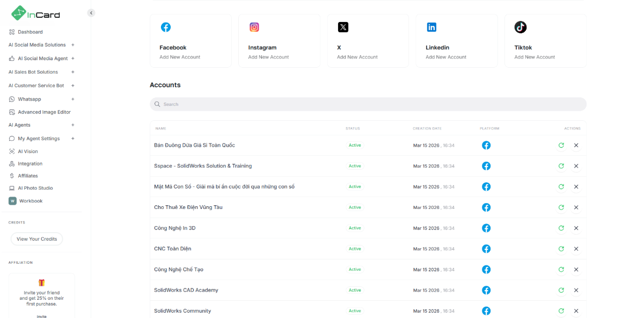Open AI Photo Studio

35,188
